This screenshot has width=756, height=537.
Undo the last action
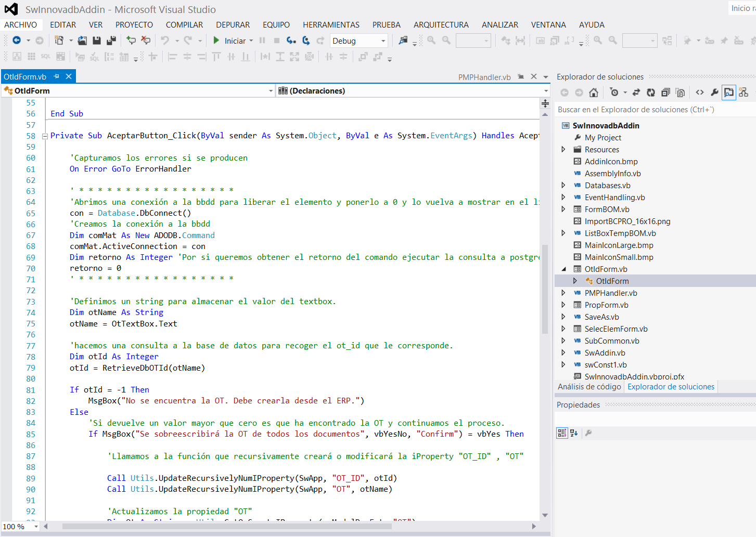tap(165, 41)
